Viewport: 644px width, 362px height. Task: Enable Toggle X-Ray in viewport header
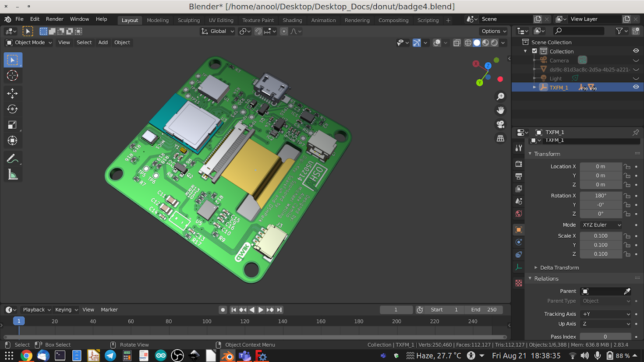456,42
